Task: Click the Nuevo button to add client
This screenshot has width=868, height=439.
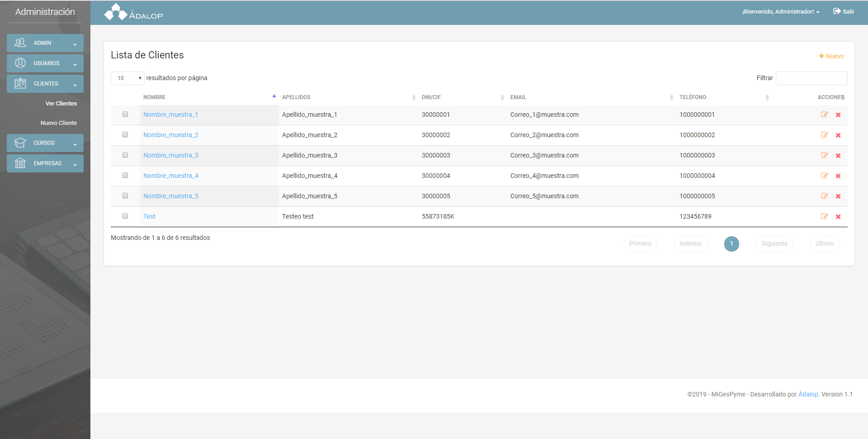Action: 831,56
